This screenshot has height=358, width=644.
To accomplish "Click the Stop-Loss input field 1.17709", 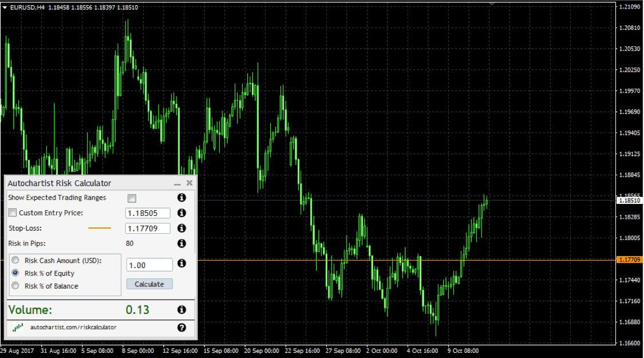I will tap(148, 228).
